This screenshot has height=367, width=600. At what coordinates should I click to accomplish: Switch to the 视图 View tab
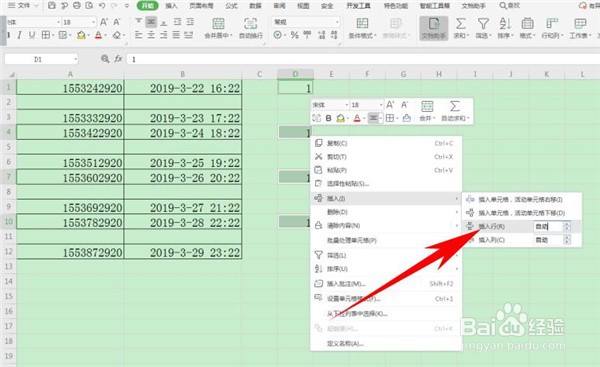pos(303,6)
